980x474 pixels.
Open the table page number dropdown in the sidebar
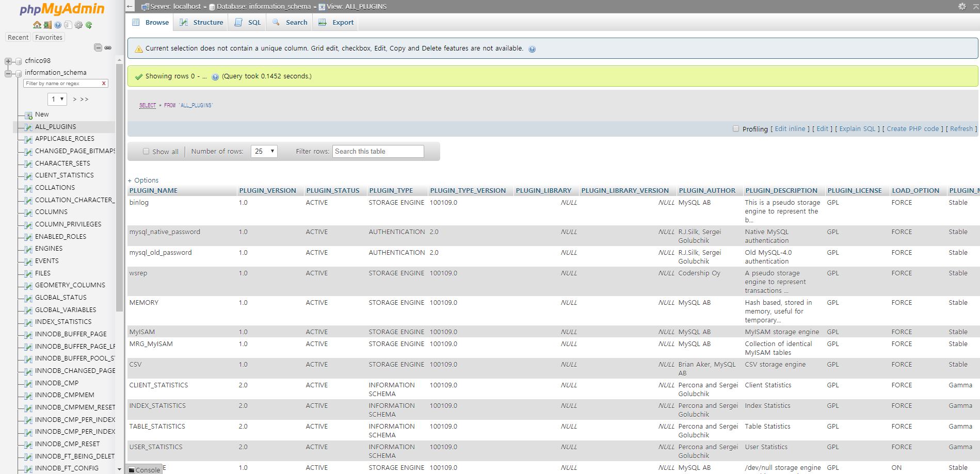pyautogui.click(x=57, y=99)
